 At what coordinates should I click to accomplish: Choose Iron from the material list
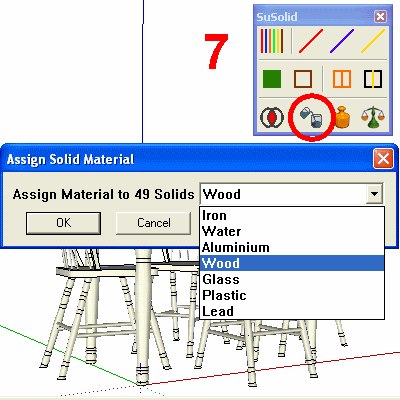tap(292, 215)
